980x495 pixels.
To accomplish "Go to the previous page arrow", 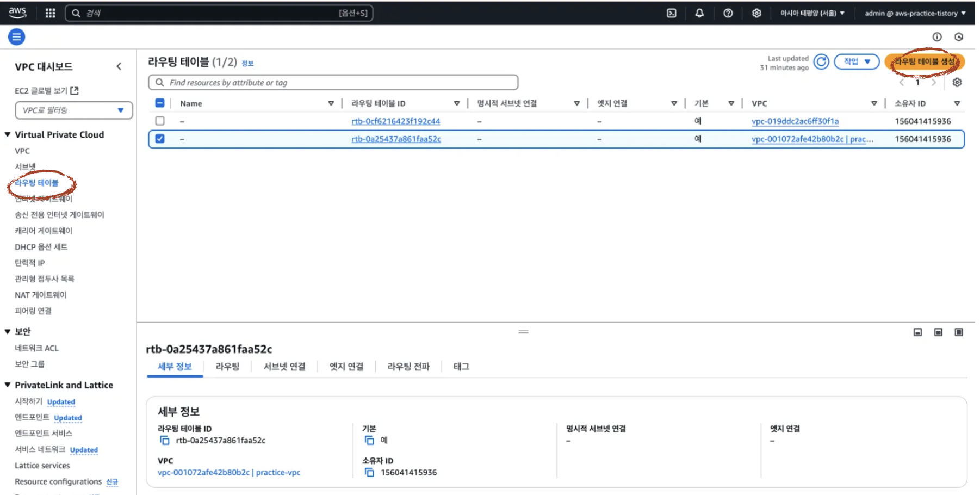I will coord(902,82).
